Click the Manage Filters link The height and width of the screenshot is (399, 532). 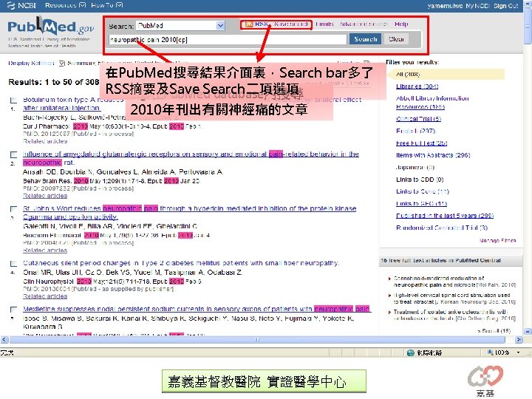(497, 241)
